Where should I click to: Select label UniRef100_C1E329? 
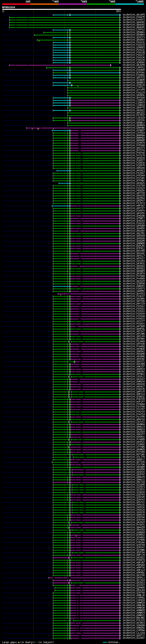(x=133, y=118)
